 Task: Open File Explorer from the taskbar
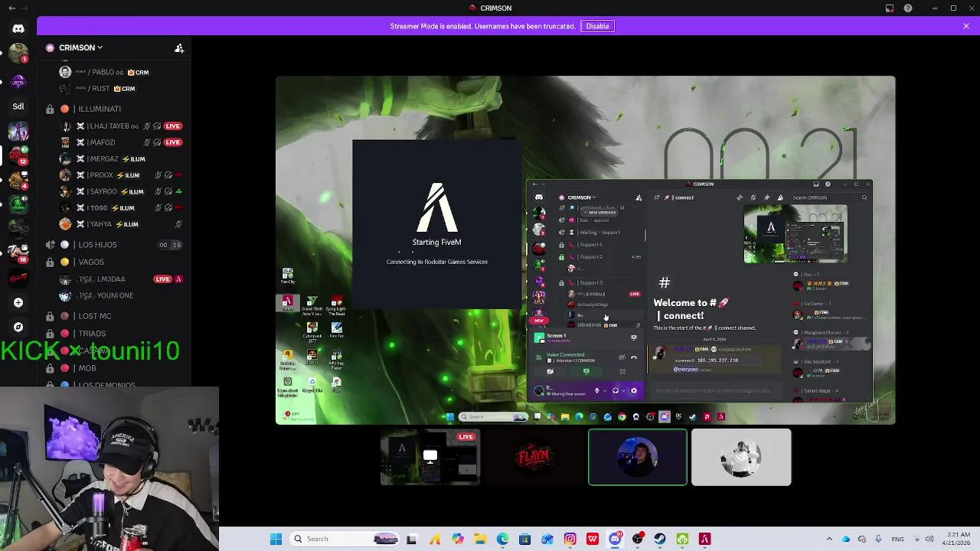480,539
